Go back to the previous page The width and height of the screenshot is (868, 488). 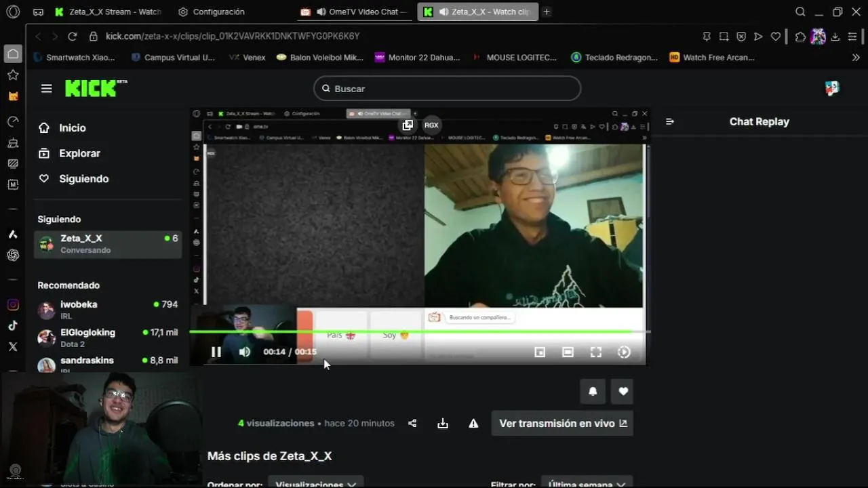[38, 37]
